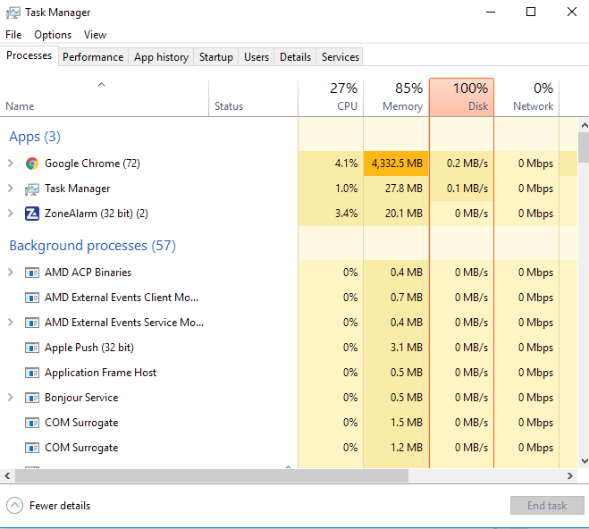This screenshot has width=589, height=529.
Task: Expand the Bonjour Service entry
Action: 11,398
